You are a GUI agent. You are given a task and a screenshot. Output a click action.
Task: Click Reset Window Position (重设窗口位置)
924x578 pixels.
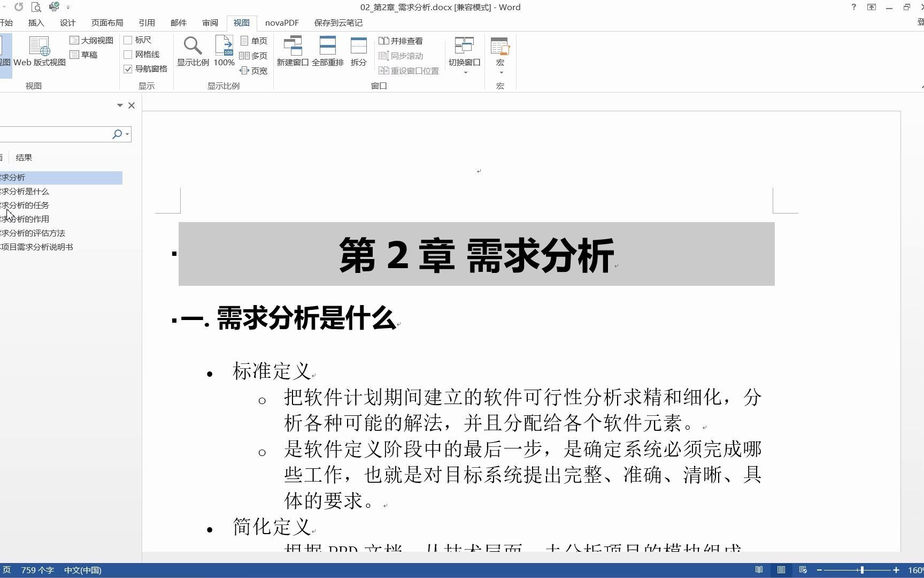coord(409,71)
